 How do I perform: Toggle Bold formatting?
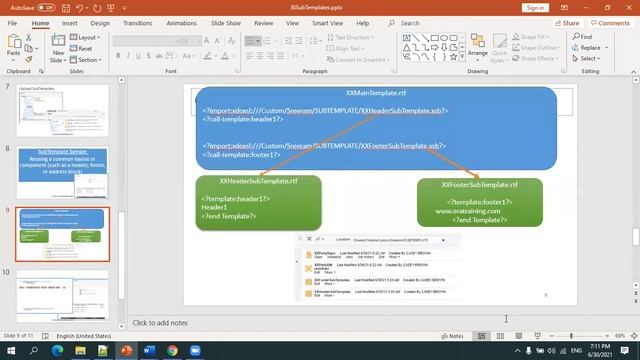[x=118, y=56]
